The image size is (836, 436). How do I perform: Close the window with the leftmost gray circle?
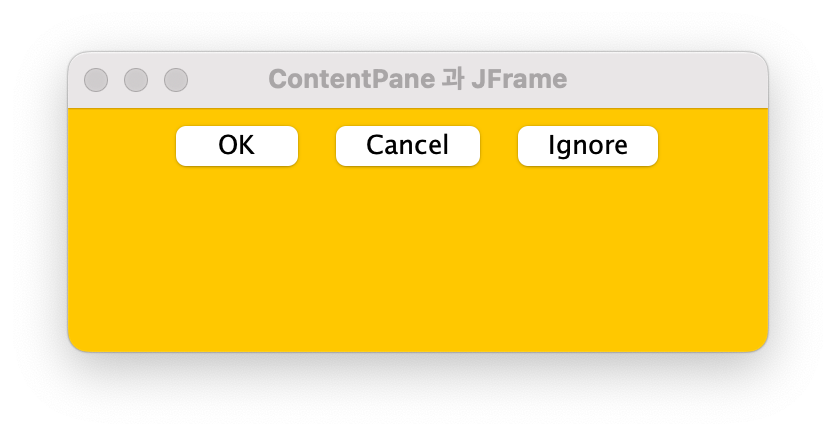[96, 80]
